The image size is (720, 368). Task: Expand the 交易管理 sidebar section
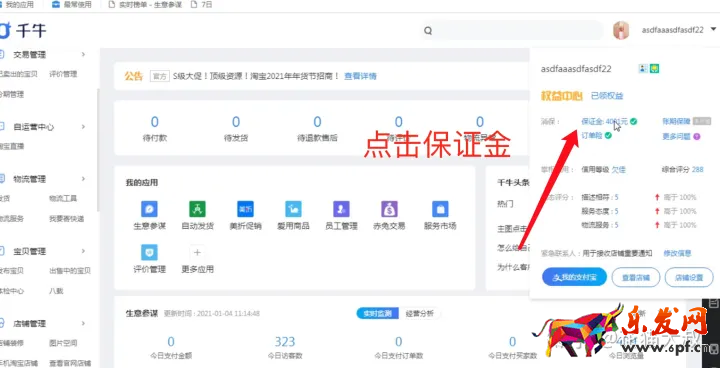coord(84,54)
